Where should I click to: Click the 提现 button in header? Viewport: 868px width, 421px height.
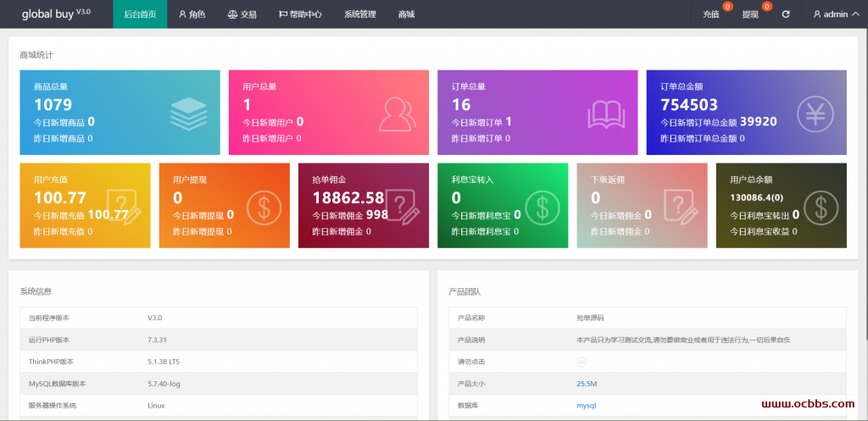[x=750, y=14]
